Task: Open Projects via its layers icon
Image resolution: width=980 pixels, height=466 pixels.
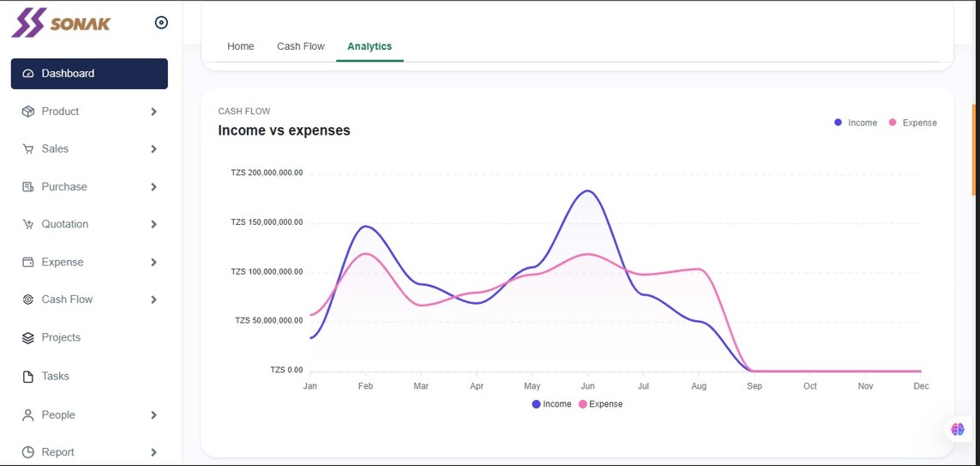Action: [x=27, y=338]
